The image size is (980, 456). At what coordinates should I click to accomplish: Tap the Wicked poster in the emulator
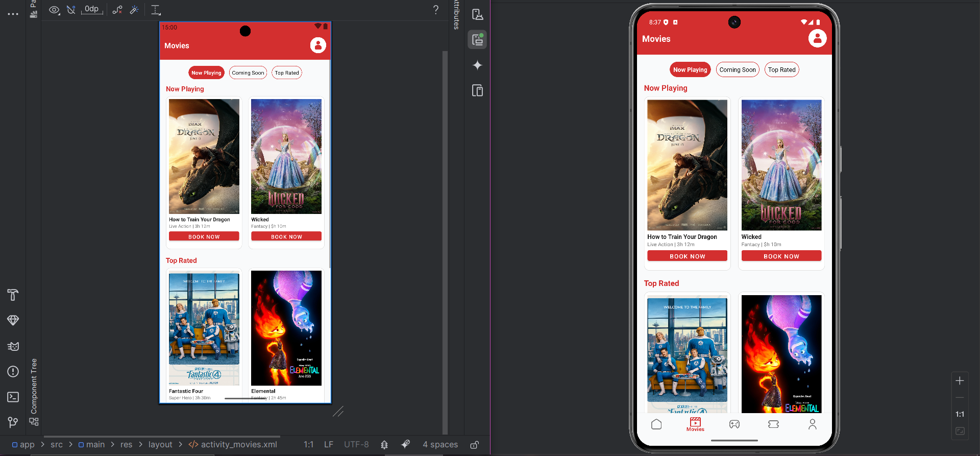781,165
